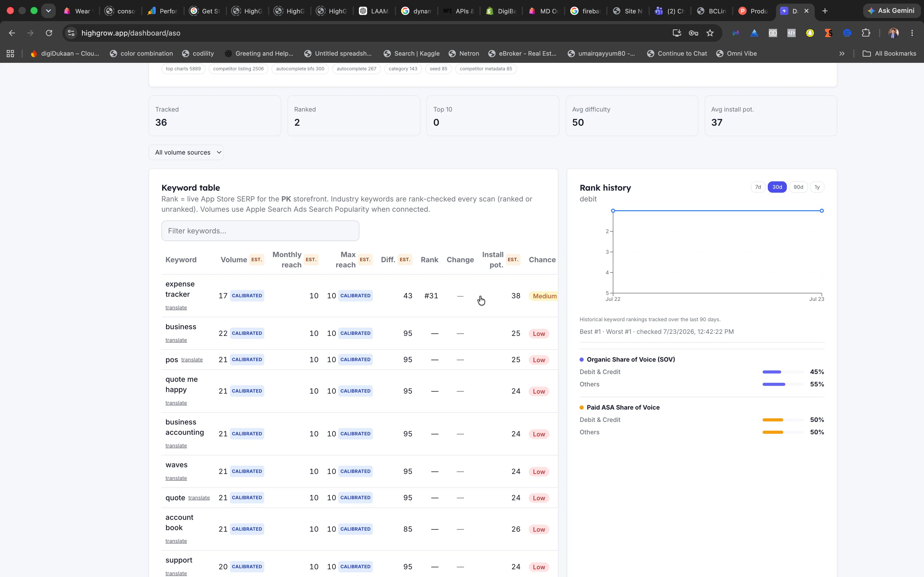Reload the page with browser refresh icon
The width and height of the screenshot is (924, 577).
[x=49, y=33]
